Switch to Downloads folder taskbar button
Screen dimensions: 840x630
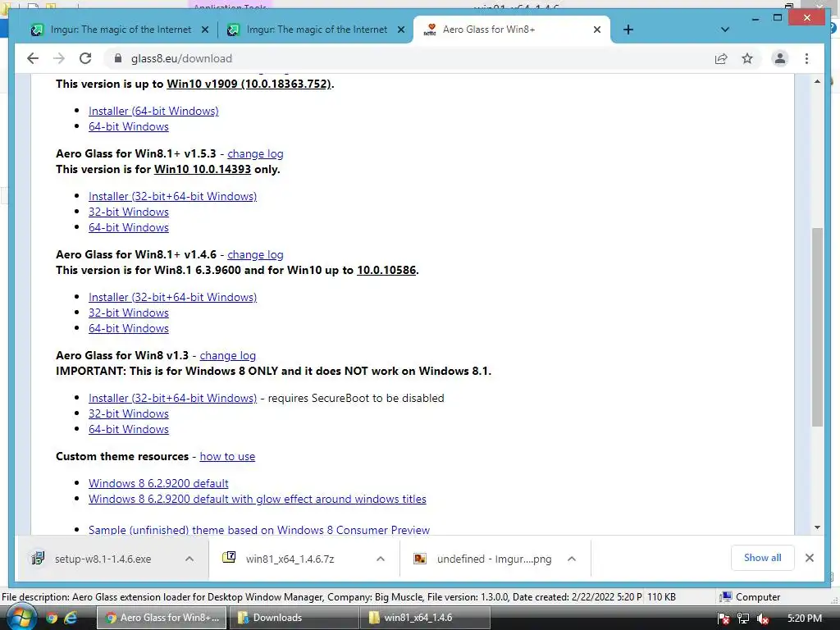pyautogui.click(x=294, y=618)
